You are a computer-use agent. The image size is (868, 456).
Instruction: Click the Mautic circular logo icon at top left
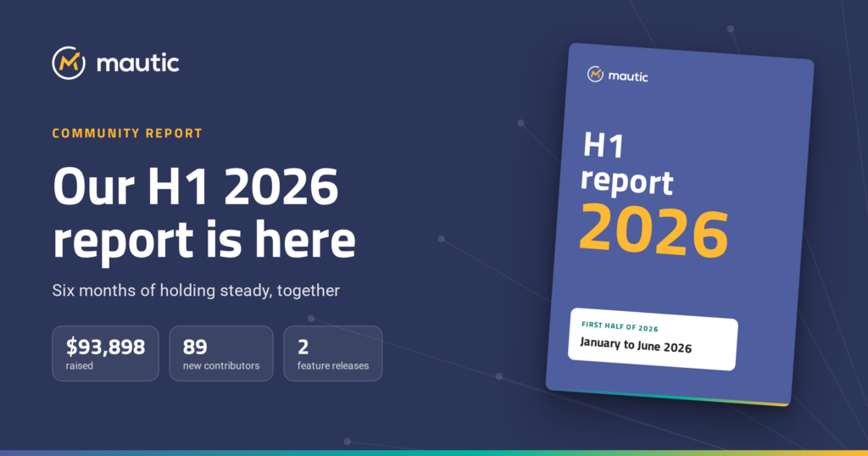69,63
